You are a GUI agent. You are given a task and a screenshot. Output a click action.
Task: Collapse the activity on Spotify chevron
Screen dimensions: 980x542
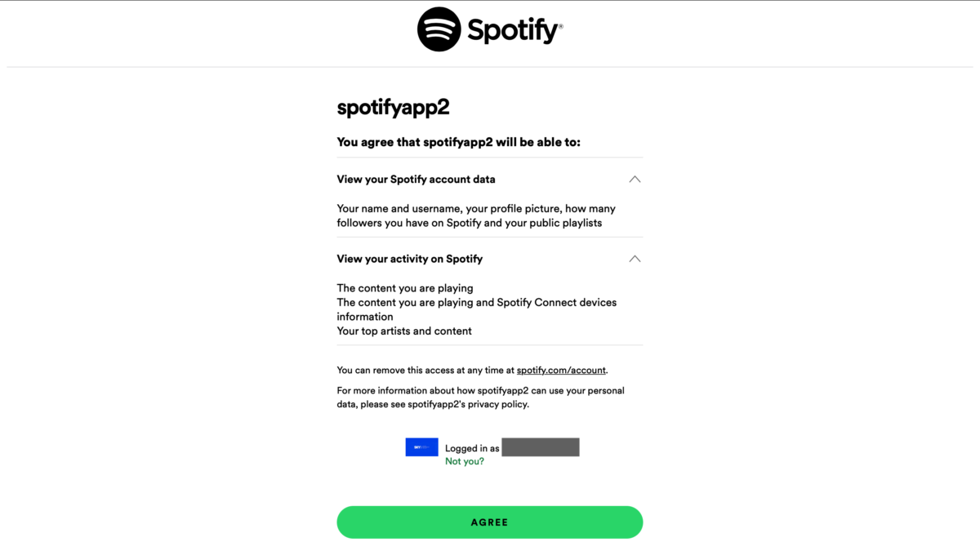[x=635, y=259]
